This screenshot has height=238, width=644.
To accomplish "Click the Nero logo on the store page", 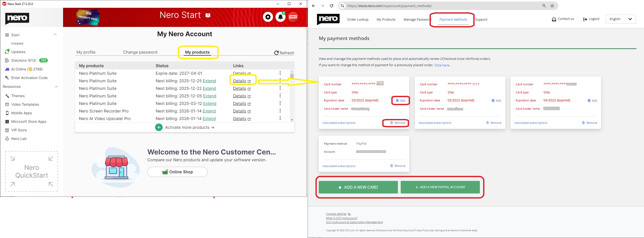I will [x=328, y=19].
